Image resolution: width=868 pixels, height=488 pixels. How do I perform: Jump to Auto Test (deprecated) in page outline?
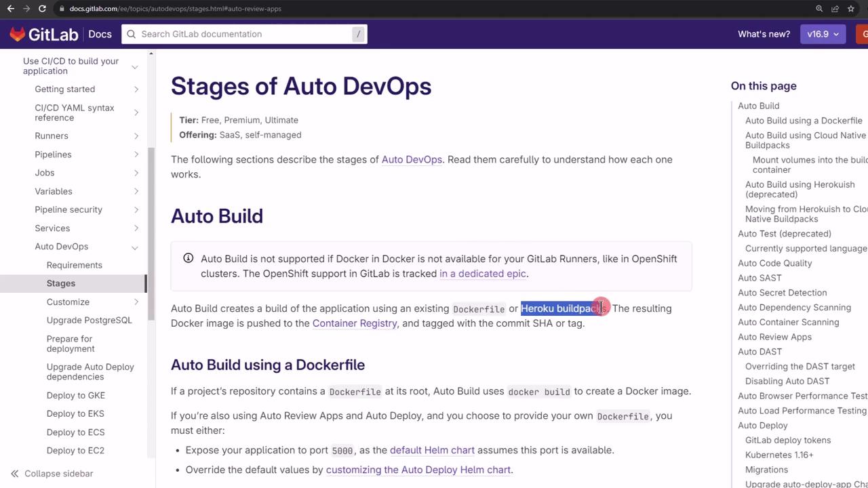pyautogui.click(x=785, y=234)
